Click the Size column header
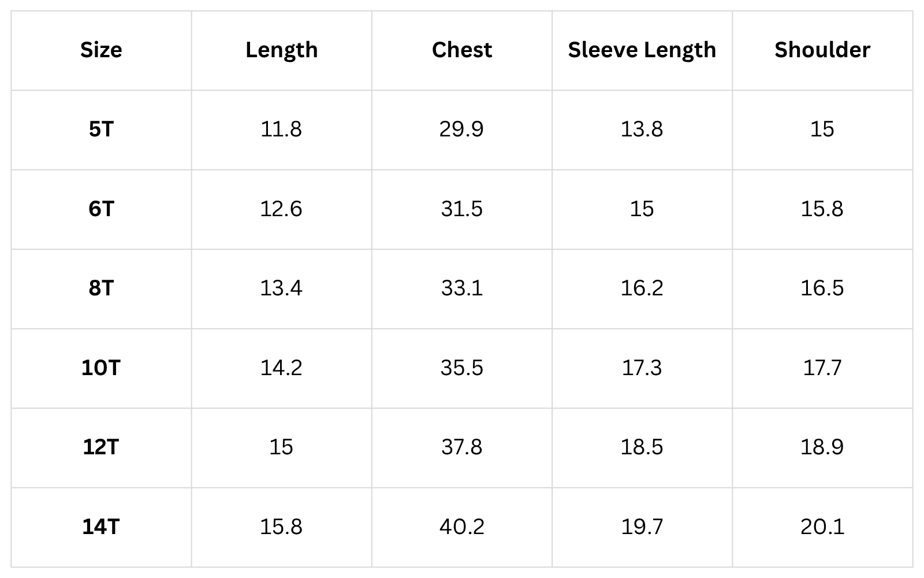924x578 pixels. (101, 50)
